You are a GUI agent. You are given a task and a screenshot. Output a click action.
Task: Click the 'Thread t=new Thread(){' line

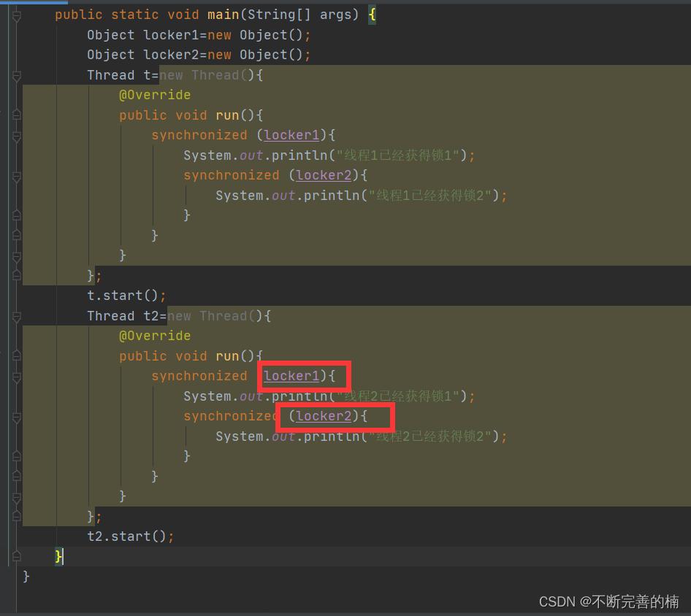point(175,75)
